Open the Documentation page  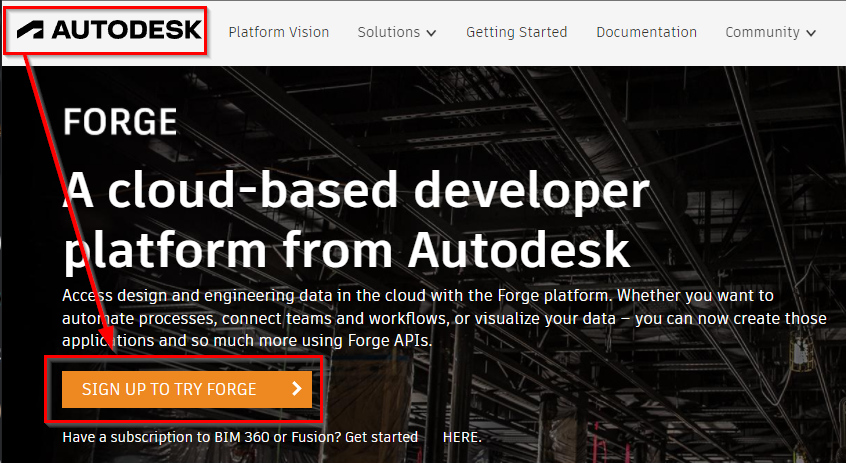click(646, 32)
